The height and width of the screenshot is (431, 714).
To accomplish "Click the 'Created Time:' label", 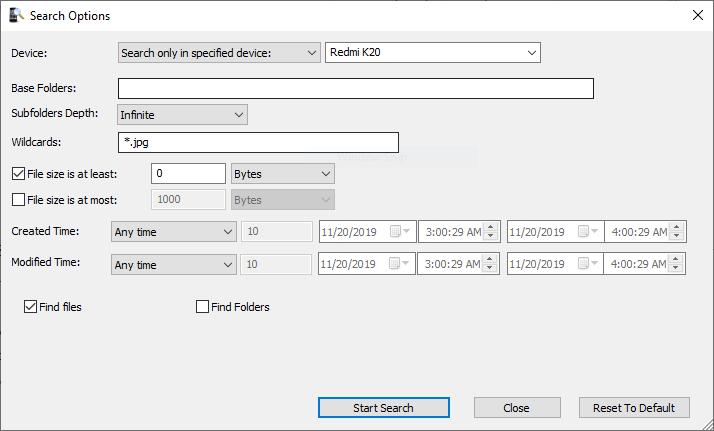I will tap(45, 231).
